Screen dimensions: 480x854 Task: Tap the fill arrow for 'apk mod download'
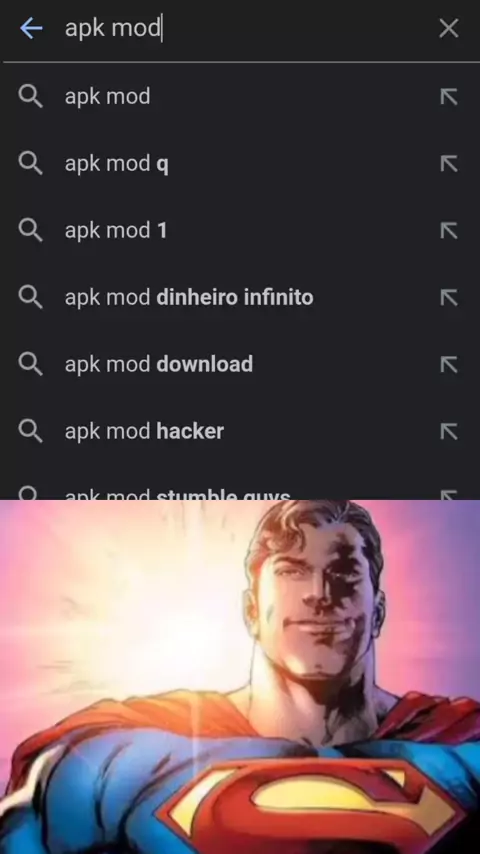(448, 364)
